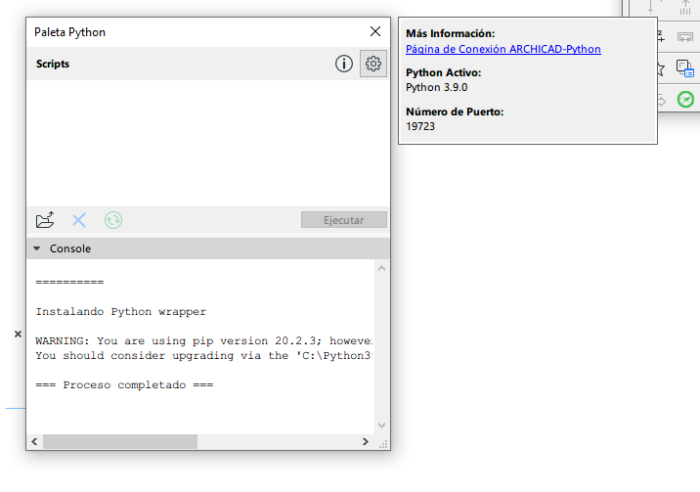Click the open script folder icon
Viewport: 700px width, 492px height.
coord(45,220)
